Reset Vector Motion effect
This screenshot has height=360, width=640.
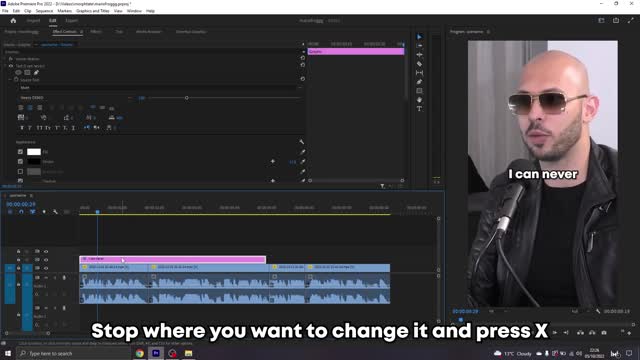(x=302, y=58)
